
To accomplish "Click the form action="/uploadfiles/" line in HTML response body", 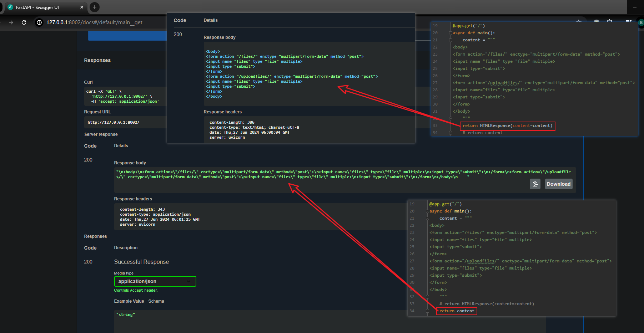I will (292, 76).
